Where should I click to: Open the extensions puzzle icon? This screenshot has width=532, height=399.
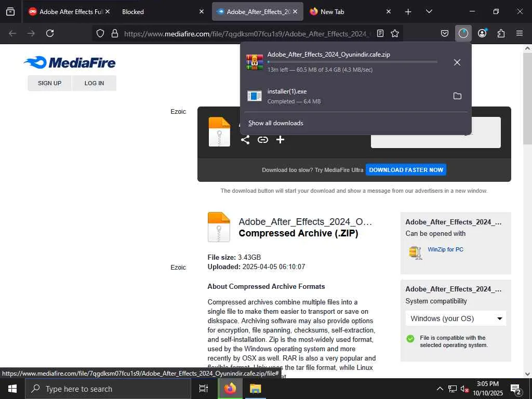[501, 33]
